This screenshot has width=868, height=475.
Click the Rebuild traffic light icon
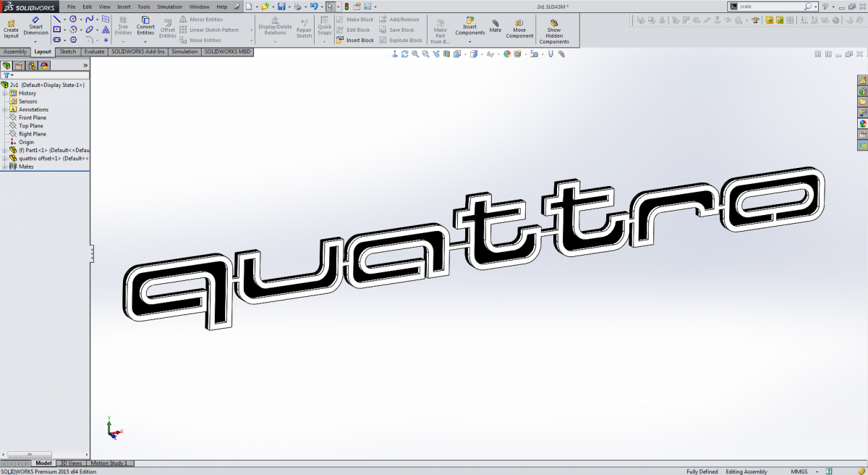(346, 7)
